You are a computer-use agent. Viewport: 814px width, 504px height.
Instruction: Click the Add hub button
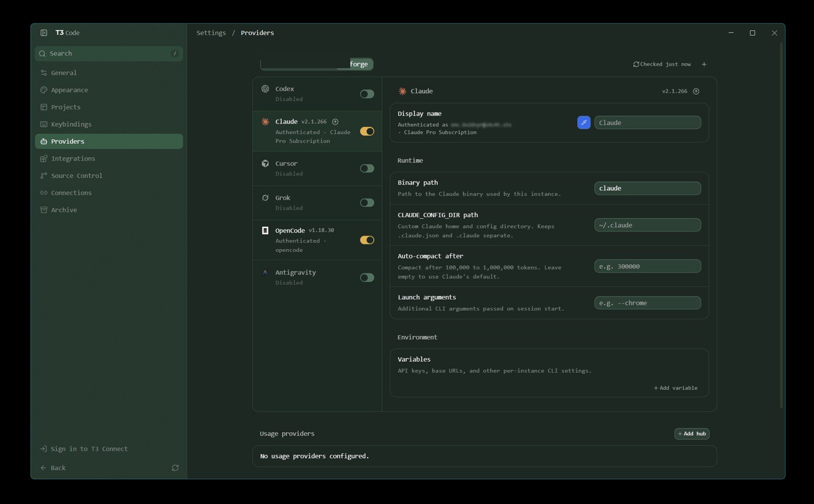[x=692, y=434]
